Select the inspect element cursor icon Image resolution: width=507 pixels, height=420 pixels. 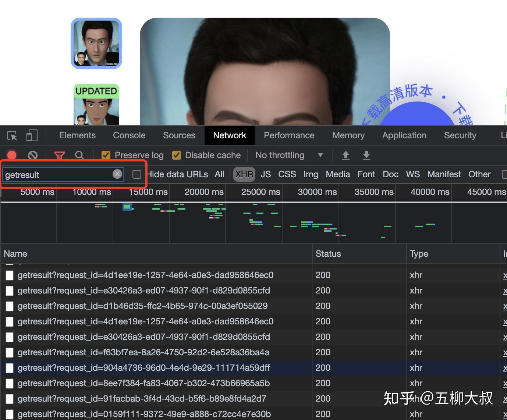point(12,135)
